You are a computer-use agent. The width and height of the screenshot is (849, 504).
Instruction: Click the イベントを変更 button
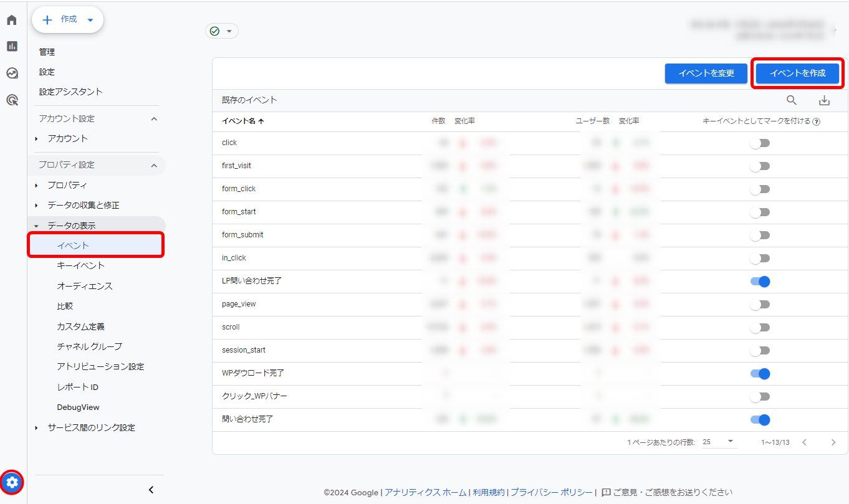(x=706, y=74)
